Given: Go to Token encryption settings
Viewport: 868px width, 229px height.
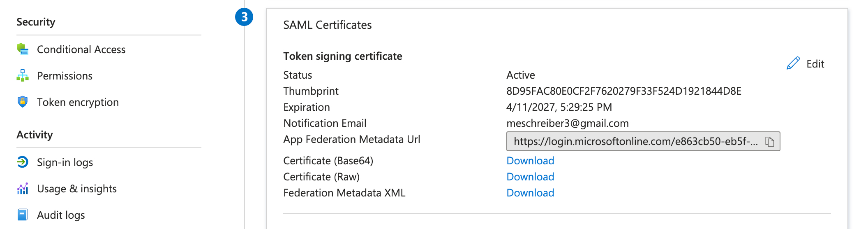Looking at the screenshot, I should point(78,102).
